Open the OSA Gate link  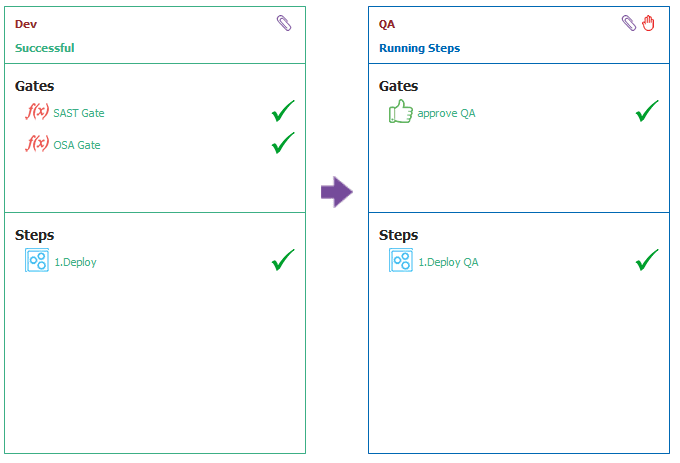[77, 145]
